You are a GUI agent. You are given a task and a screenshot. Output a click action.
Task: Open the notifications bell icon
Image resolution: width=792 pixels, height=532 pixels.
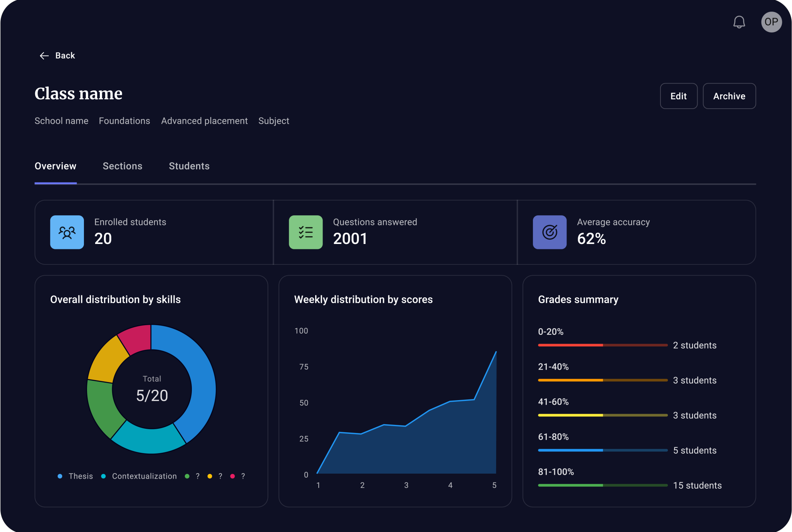click(739, 22)
